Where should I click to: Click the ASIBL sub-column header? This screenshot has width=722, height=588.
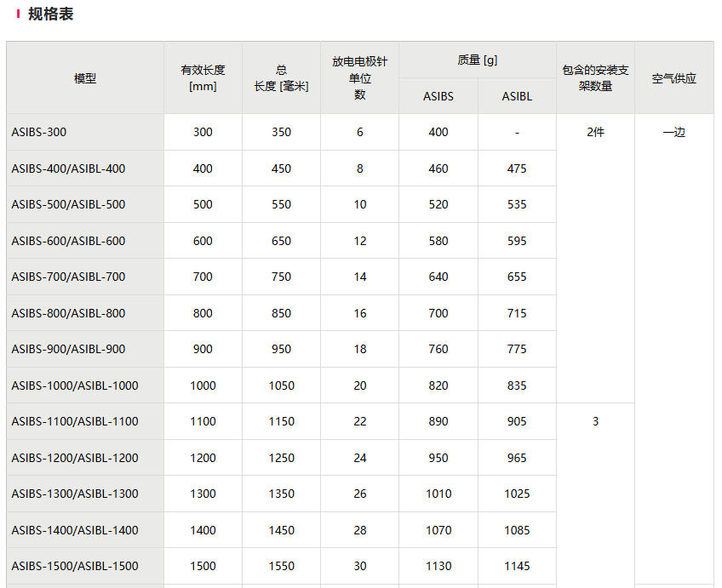(x=517, y=96)
